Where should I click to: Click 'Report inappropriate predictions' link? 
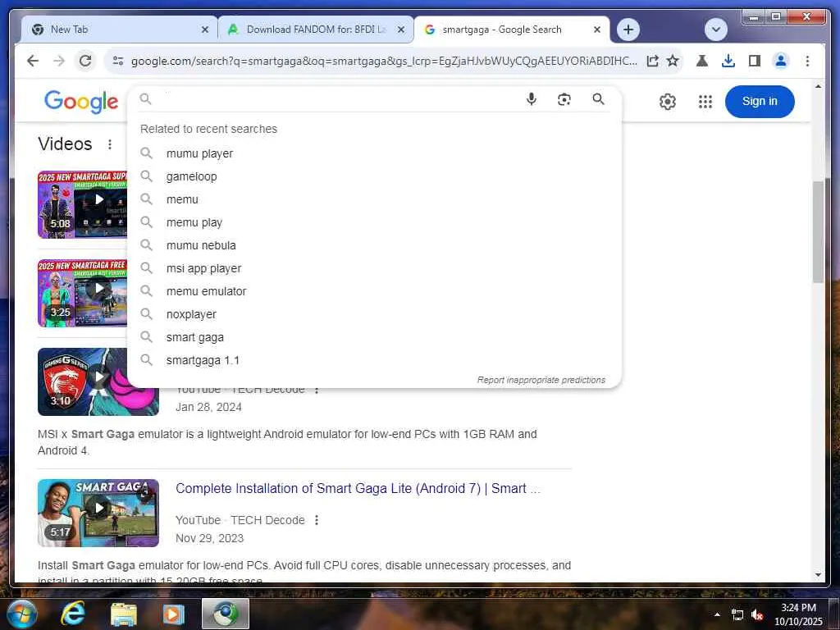[x=541, y=380]
